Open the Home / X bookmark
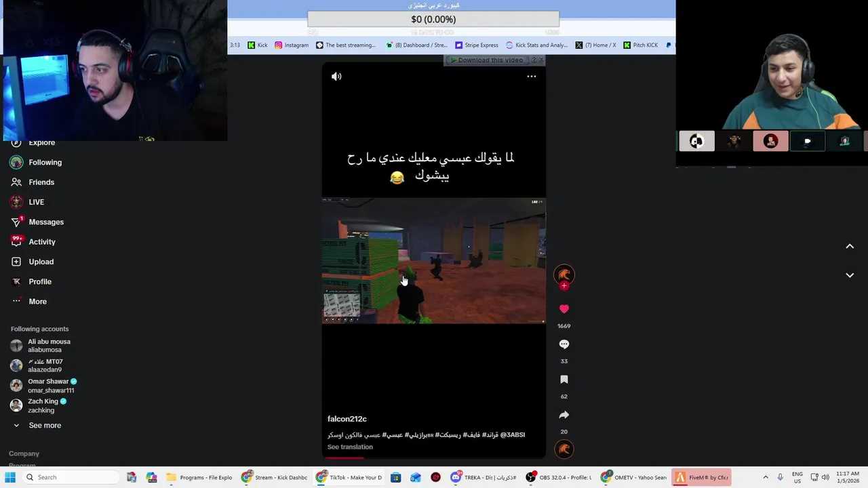Image resolution: width=868 pixels, height=488 pixels. pos(595,45)
